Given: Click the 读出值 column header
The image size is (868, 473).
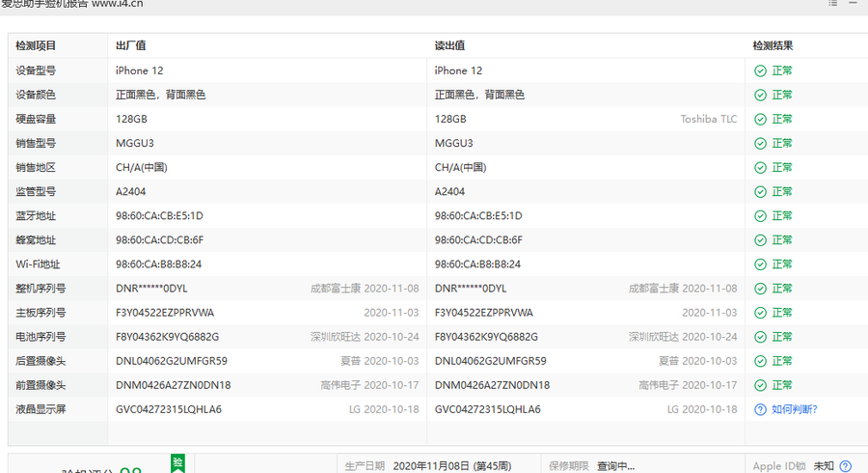Looking at the screenshot, I should click(x=449, y=46).
